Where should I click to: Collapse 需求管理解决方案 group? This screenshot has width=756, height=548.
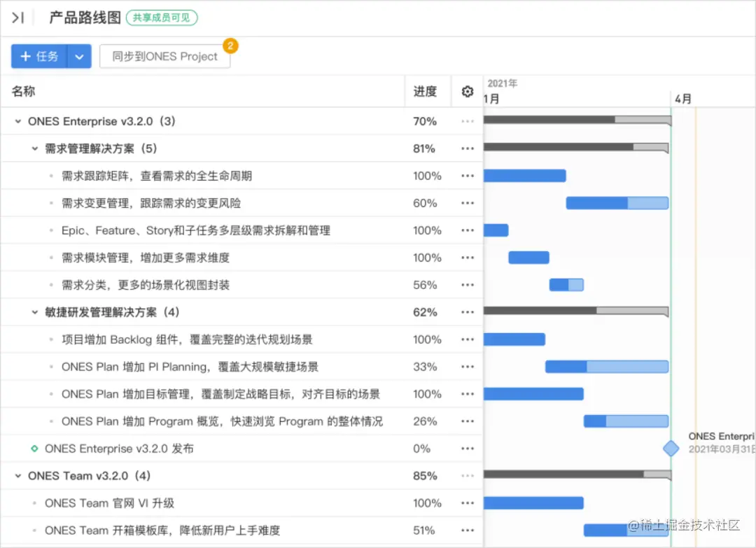[x=35, y=148]
